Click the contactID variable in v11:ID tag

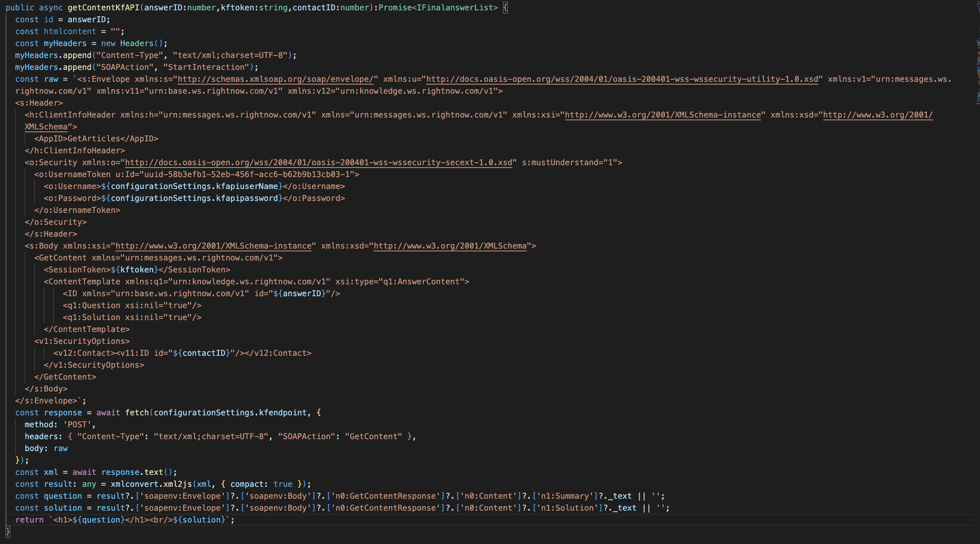click(x=204, y=353)
